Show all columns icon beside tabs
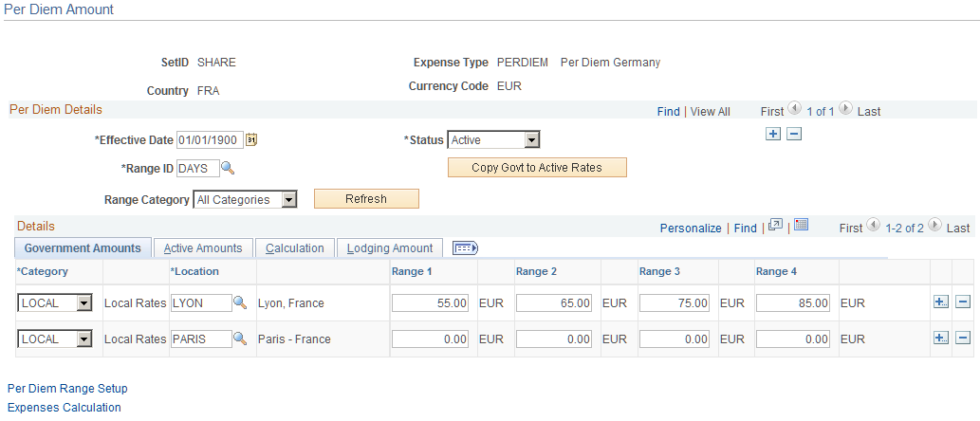Viewport: 980px width, 421px height. click(465, 248)
